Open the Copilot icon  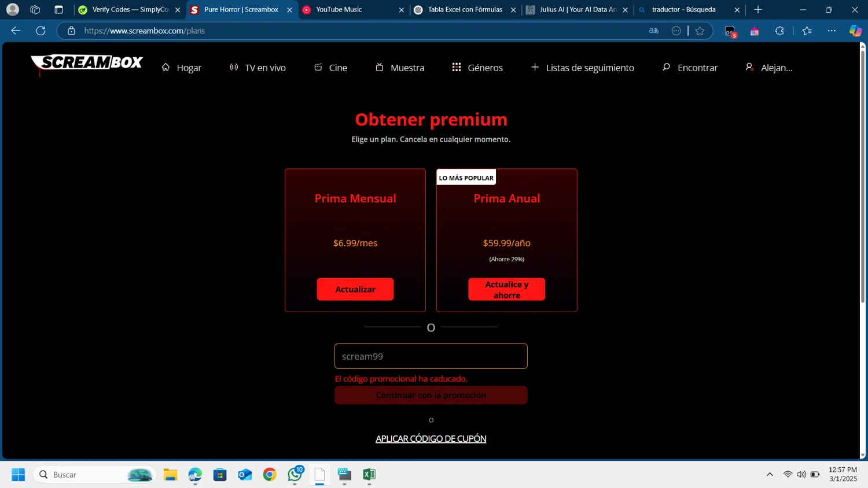coord(855,31)
